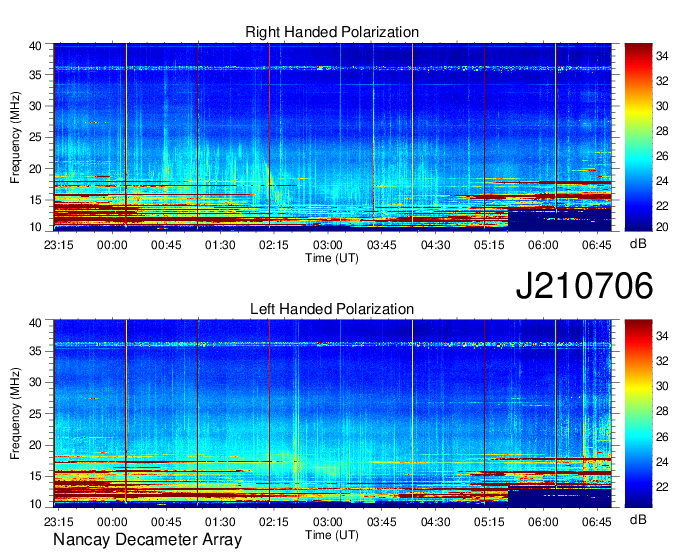Click the 28 dB value on Right Handed colorbar
The width and height of the screenshot is (680, 552).
click(662, 131)
